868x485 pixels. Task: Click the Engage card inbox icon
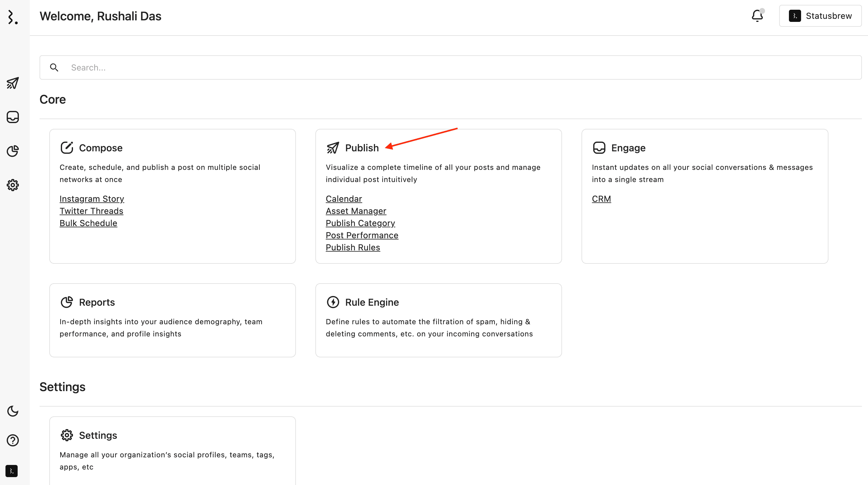click(x=599, y=148)
